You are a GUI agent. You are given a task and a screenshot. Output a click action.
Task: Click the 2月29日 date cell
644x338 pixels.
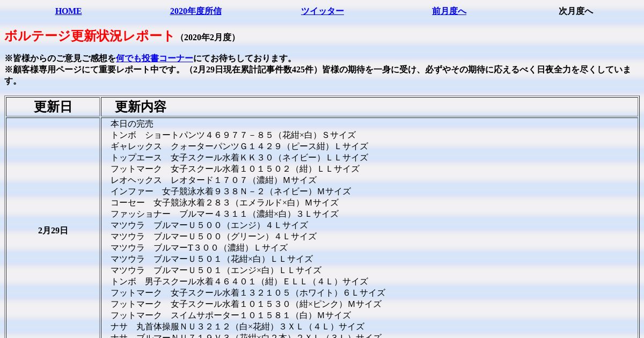(x=53, y=231)
